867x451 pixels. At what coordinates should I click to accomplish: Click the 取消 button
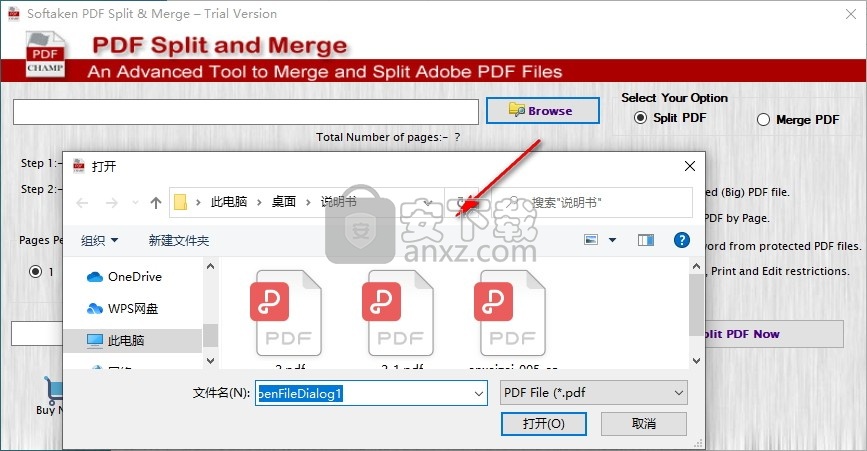point(644,424)
